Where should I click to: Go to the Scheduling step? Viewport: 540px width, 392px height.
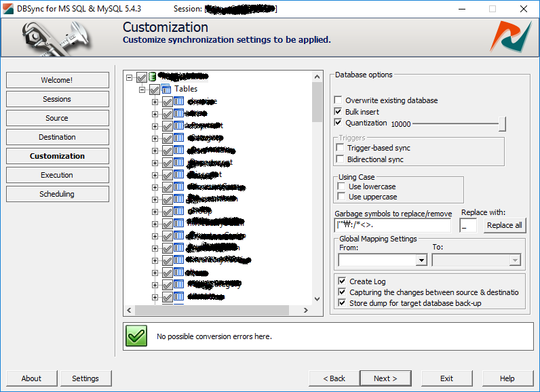(x=57, y=194)
